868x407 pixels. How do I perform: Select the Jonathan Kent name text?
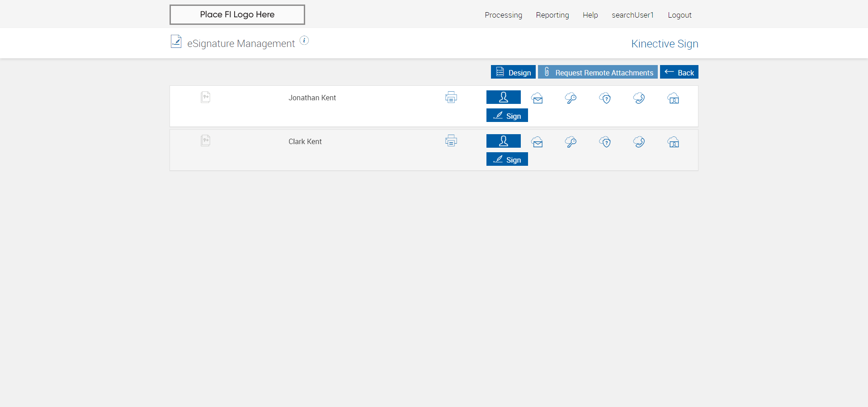point(312,98)
